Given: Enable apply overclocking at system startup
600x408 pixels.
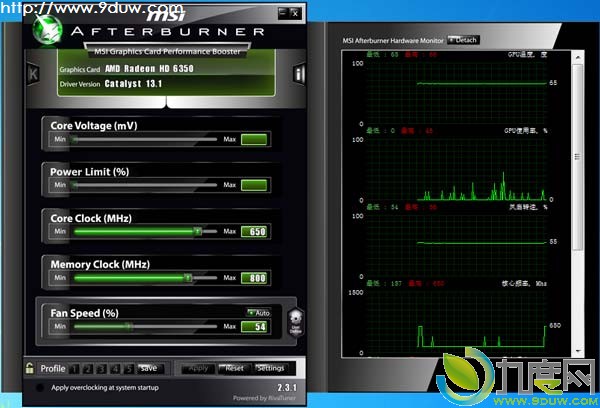Looking at the screenshot, I should [x=40, y=387].
